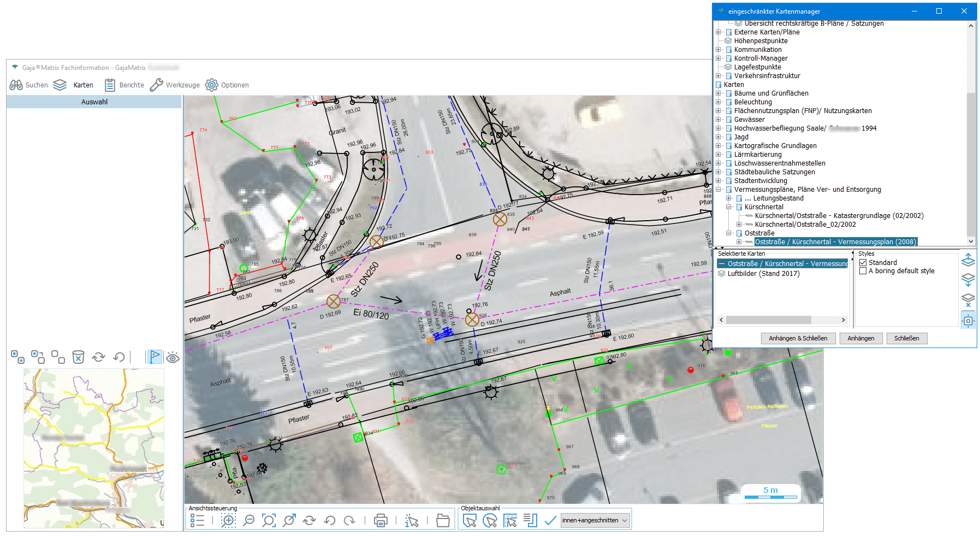Enable 'A boring default style' checkbox
The height and width of the screenshot is (536, 980).
pyautogui.click(x=863, y=271)
